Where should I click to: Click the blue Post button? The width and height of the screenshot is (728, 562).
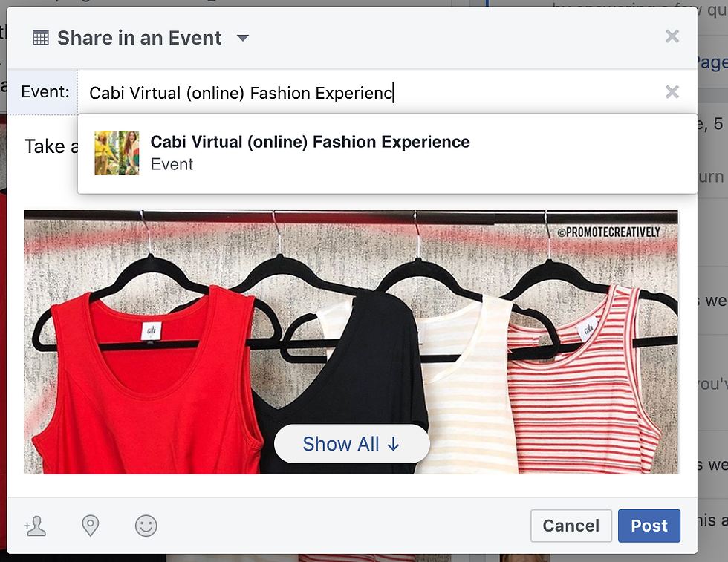(x=649, y=526)
